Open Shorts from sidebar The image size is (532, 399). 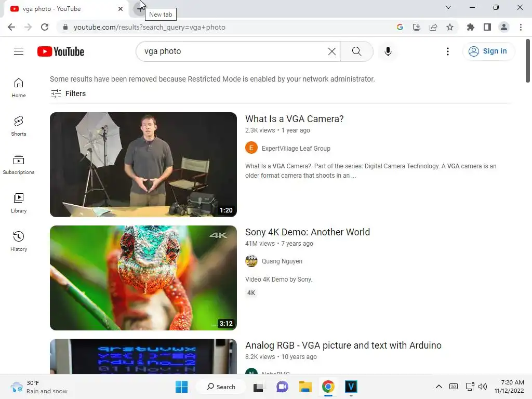tap(19, 126)
